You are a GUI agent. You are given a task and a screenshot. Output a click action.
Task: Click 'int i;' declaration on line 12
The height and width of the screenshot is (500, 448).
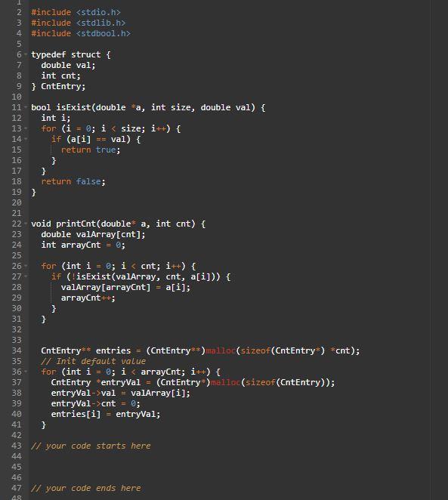pos(56,118)
